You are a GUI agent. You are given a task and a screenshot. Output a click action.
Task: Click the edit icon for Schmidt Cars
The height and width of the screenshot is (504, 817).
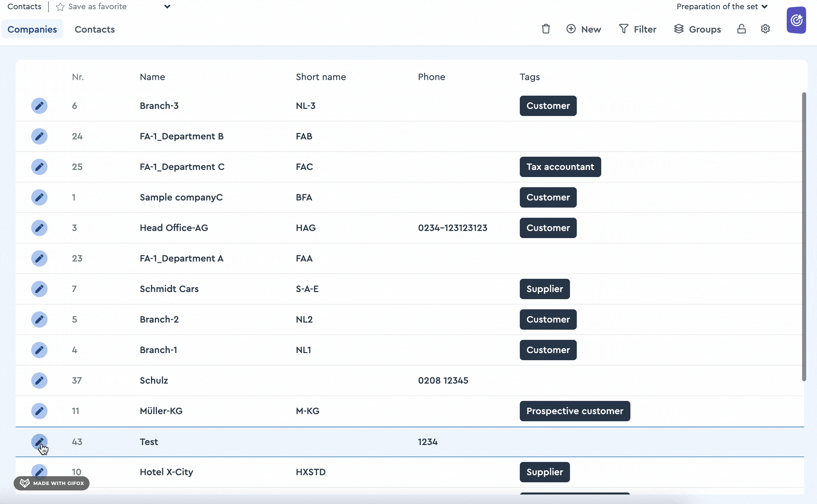click(39, 289)
